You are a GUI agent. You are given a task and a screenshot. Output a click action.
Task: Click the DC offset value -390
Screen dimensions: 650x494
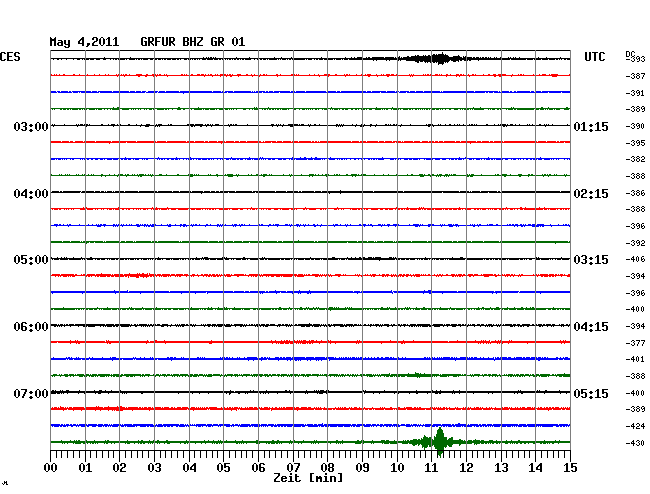(x=635, y=126)
